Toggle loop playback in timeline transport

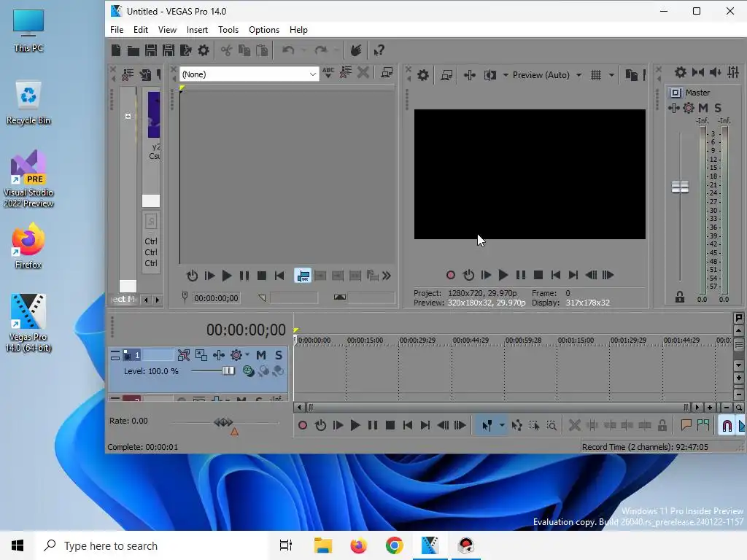pos(321,425)
